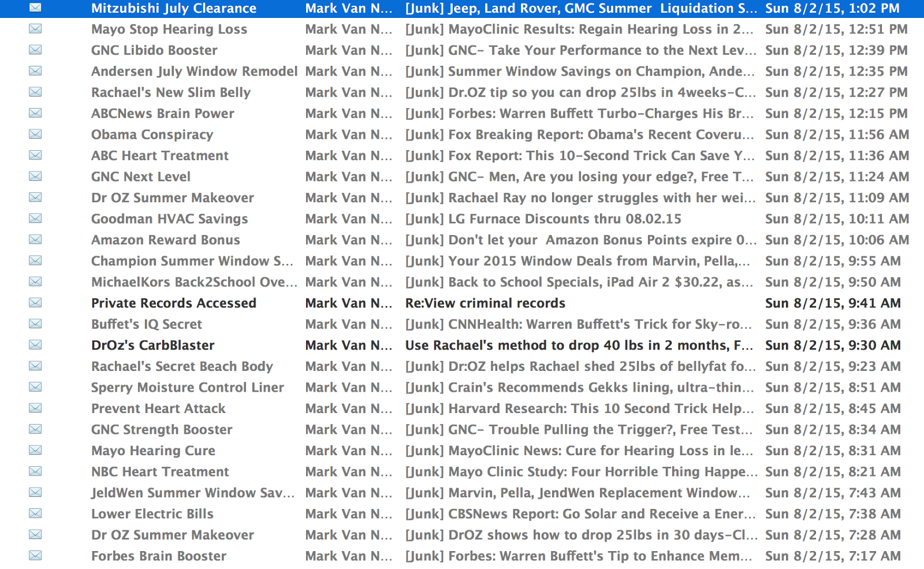Select subject 'Use Rachael's method to drop 40 lbs'

(567, 345)
